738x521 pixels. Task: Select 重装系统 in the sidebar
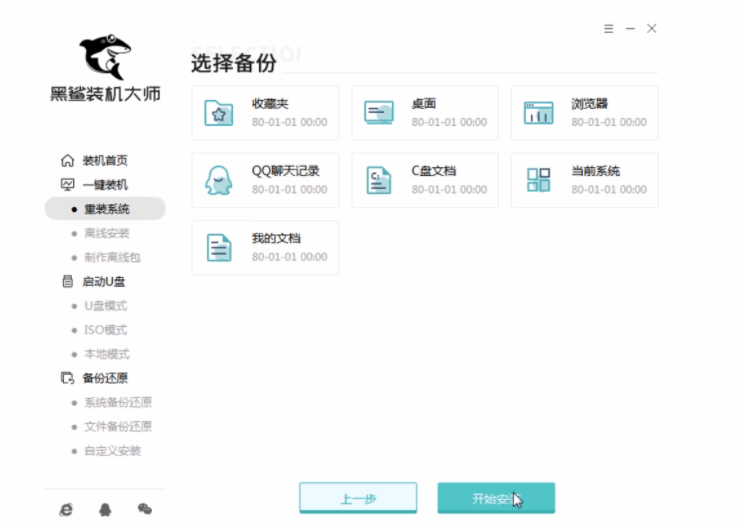[105, 208]
